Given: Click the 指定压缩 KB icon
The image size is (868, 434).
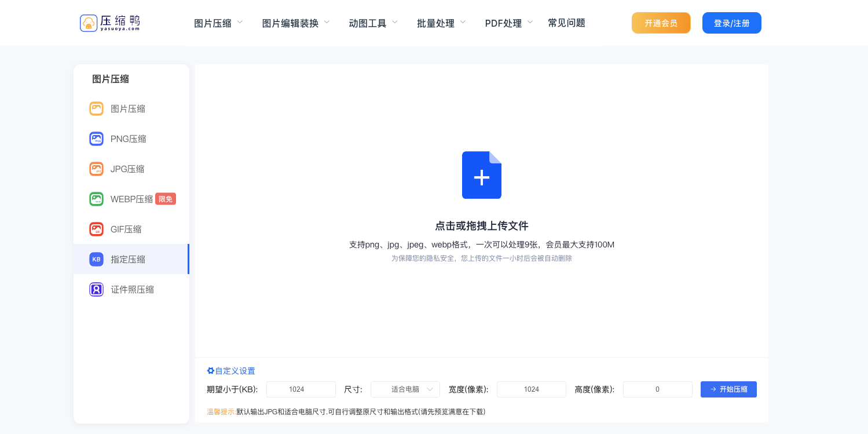Looking at the screenshot, I should click(x=96, y=259).
